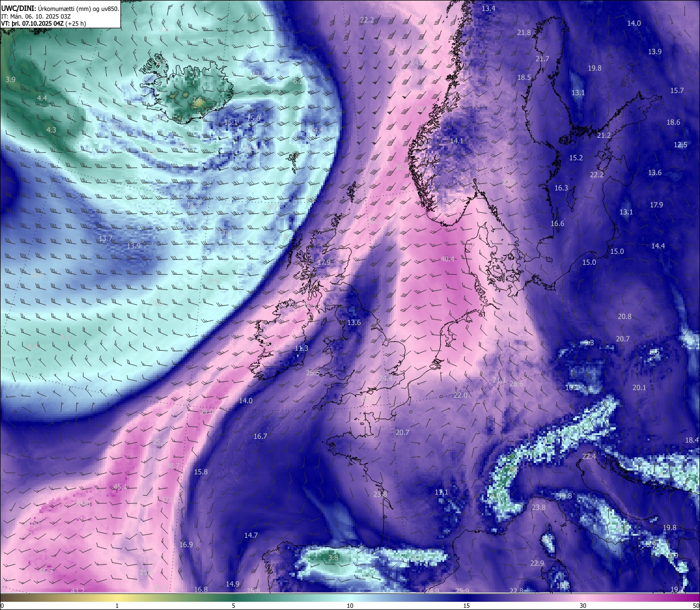Click the 22.9 value label
This screenshot has height=610, width=700.
pyautogui.click(x=537, y=563)
